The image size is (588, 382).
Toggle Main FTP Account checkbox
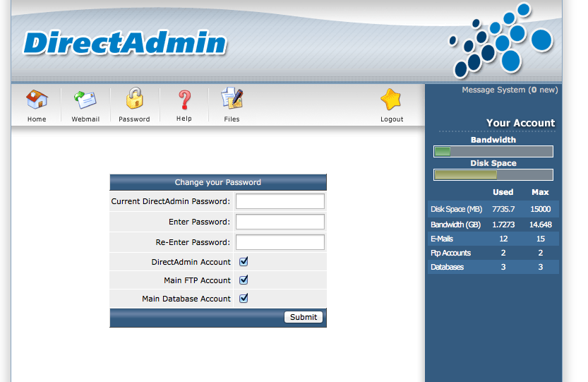coord(244,280)
